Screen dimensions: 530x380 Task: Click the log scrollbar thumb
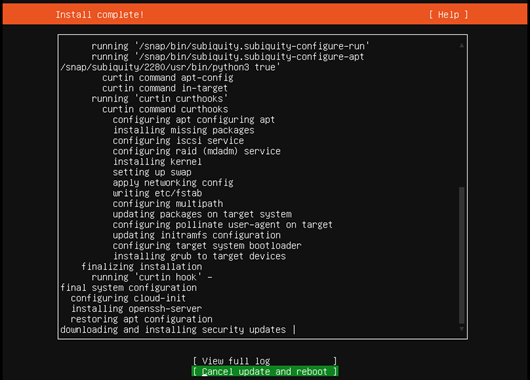pyautogui.click(x=461, y=255)
